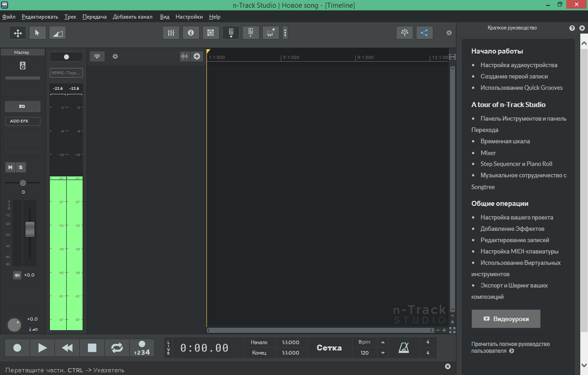Open Прочитать полное руководство пользователя link
Screen dimensions: 588x375
[x=510, y=347]
